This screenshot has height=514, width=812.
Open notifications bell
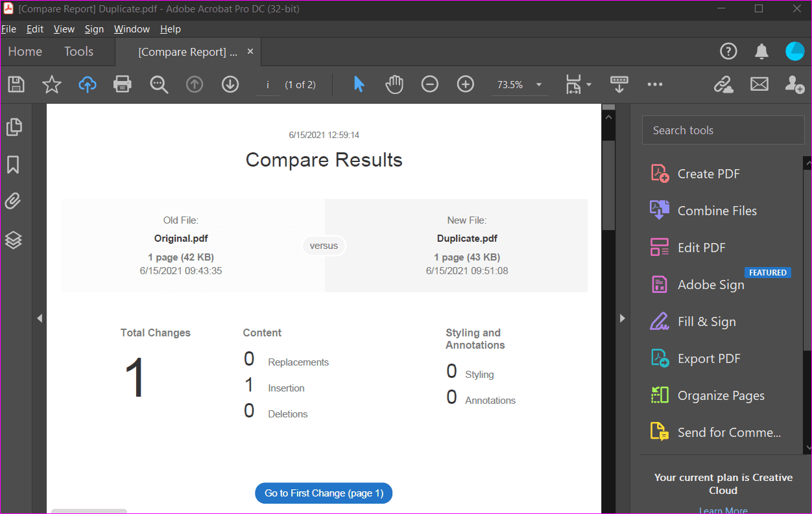click(x=761, y=51)
